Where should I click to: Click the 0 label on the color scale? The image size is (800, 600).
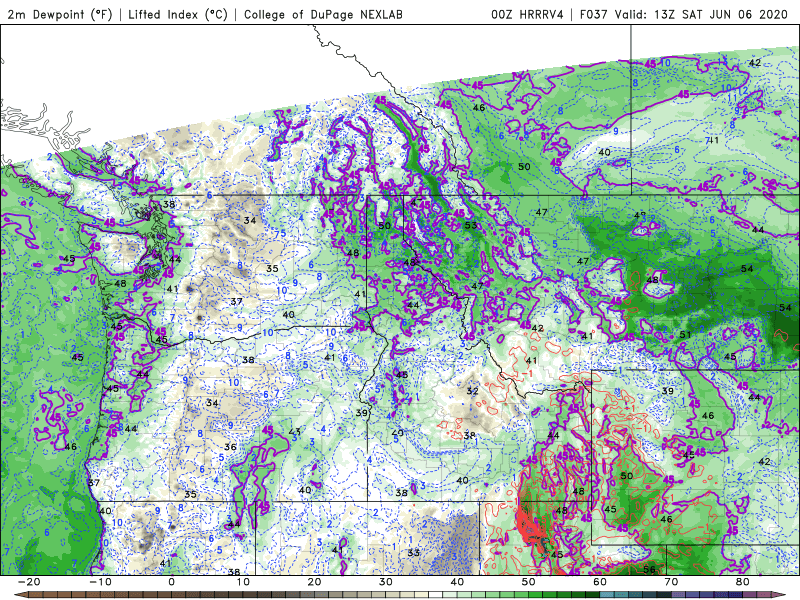pos(171,582)
